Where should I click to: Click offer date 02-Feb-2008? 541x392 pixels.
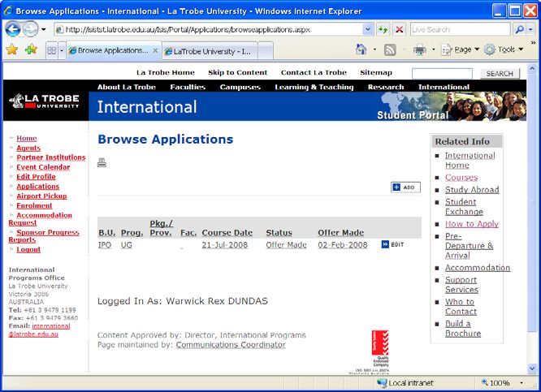[343, 245]
